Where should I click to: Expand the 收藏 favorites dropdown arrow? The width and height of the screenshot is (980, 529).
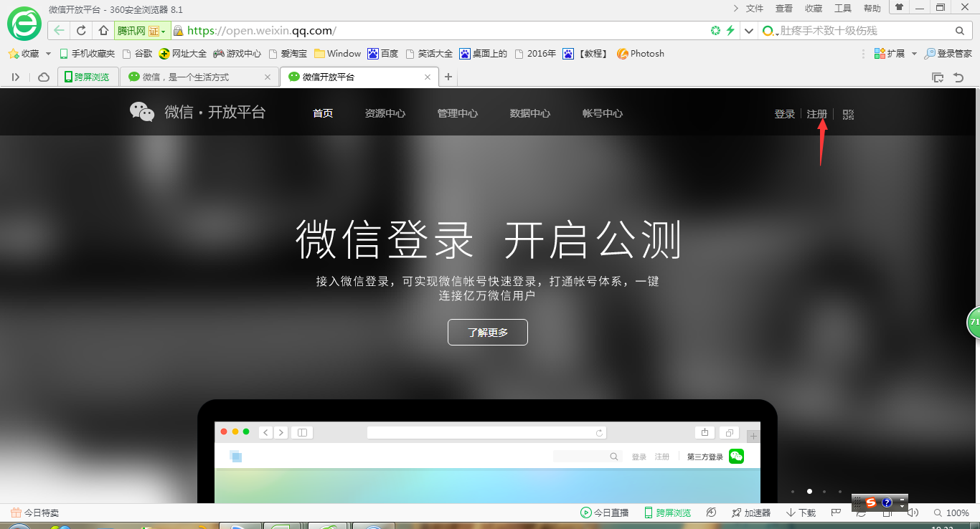coord(49,54)
